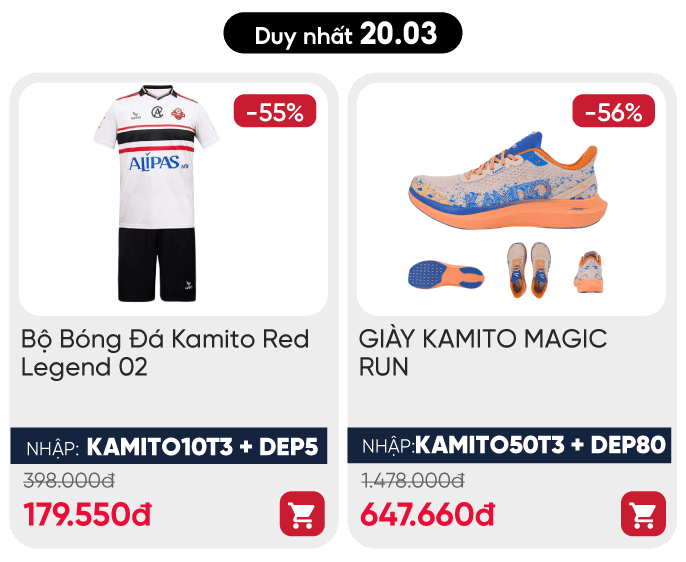Click the black shorts in kit image
Image resolution: width=686 pixels, height=562 pixels.
[157, 265]
